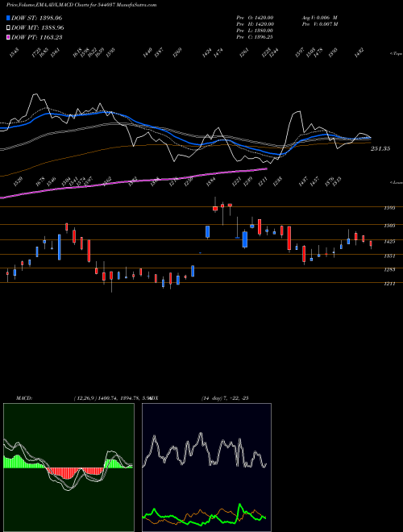
Task: Click the 'MACD:' panel heading
Action: click(23, 398)
